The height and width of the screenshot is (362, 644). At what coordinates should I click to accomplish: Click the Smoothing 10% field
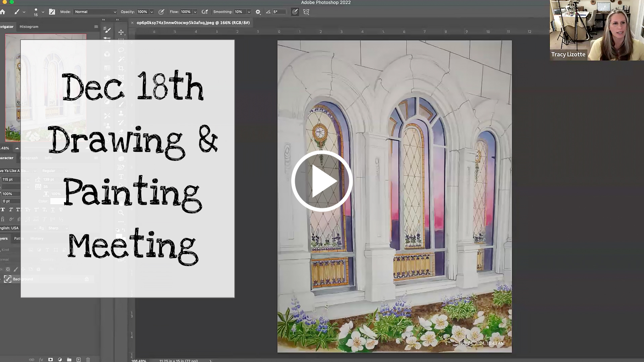240,12
